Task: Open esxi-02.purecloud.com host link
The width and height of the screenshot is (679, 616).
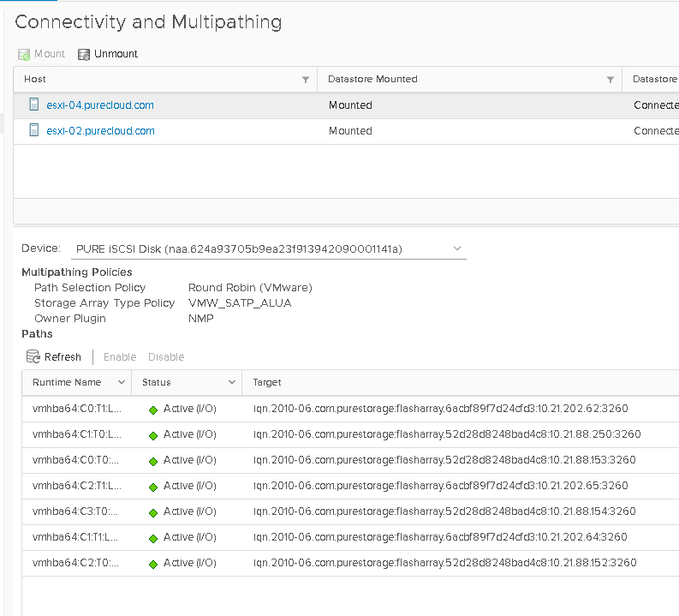Action: (x=100, y=131)
